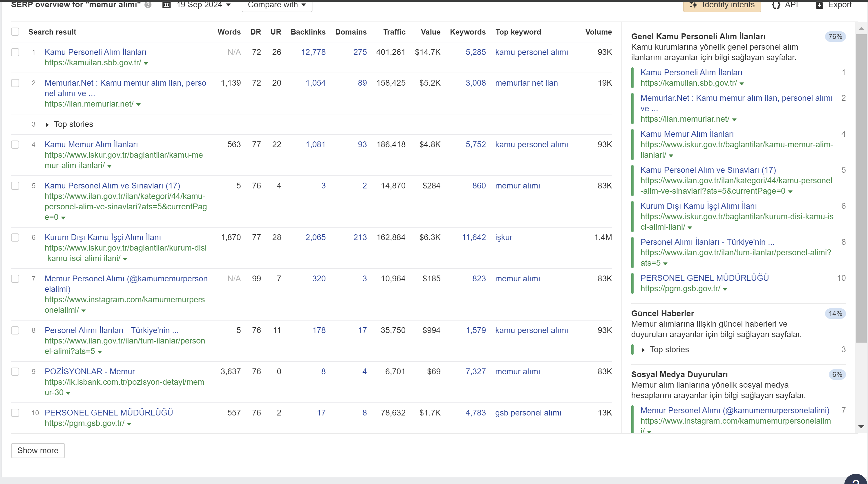This screenshot has height=484, width=868.
Task: Sort by the Volume column header
Action: tap(598, 32)
